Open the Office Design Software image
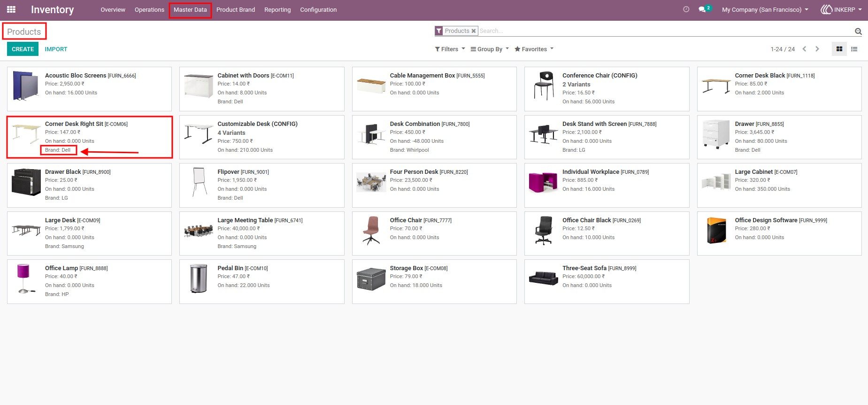868x405 pixels. (716, 231)
